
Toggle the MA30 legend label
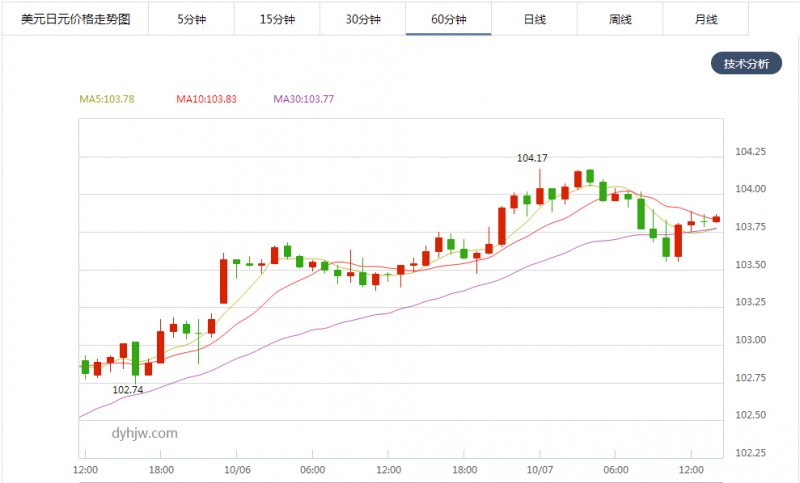tap(304, 99)
